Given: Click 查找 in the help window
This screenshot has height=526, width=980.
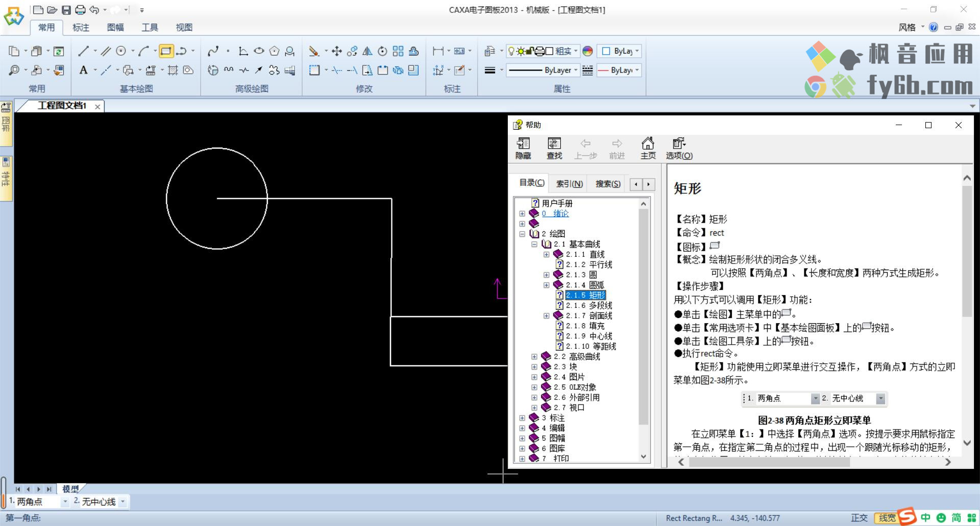Looking at the screenshot, I should click(x=554, y=149).
